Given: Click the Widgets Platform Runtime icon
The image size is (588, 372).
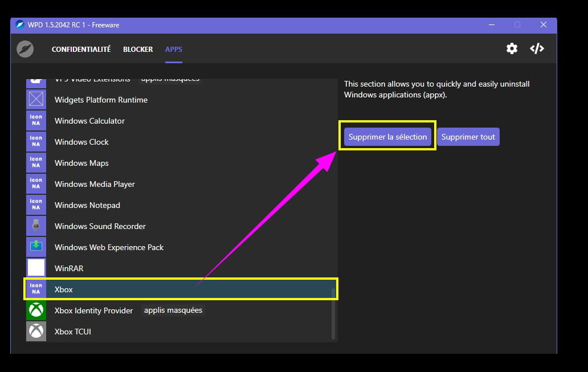Looking at the screenshot, I should click(36, 99).
